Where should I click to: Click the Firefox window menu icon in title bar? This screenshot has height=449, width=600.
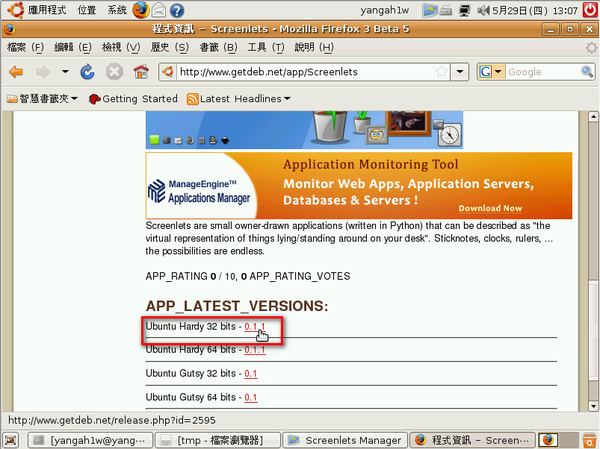coord(10,29)
